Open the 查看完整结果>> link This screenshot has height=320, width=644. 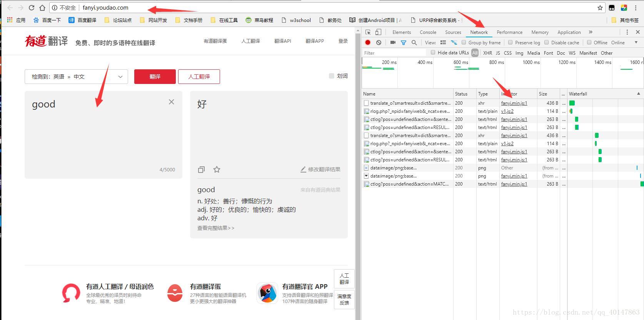tap(216, 228)
